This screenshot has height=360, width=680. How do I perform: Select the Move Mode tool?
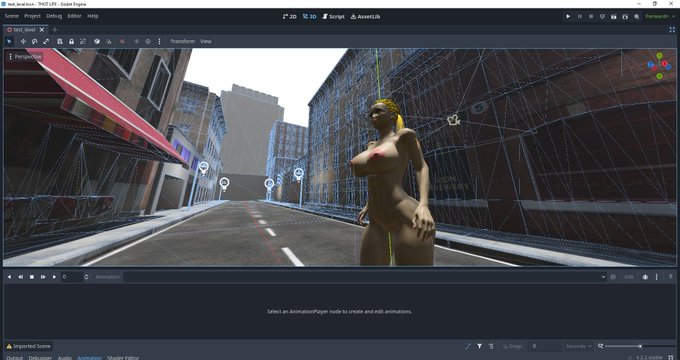[23, 41]
